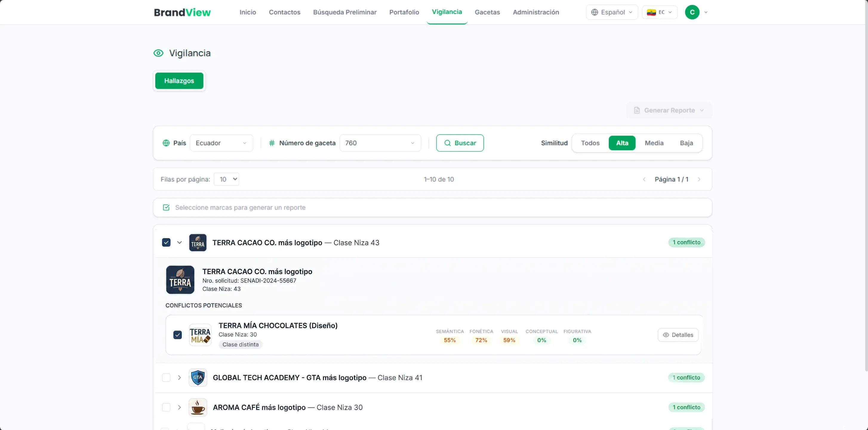This screenshot has height=430, width=868.
Task: Click the Clase distinta tag
Action: 241,344
